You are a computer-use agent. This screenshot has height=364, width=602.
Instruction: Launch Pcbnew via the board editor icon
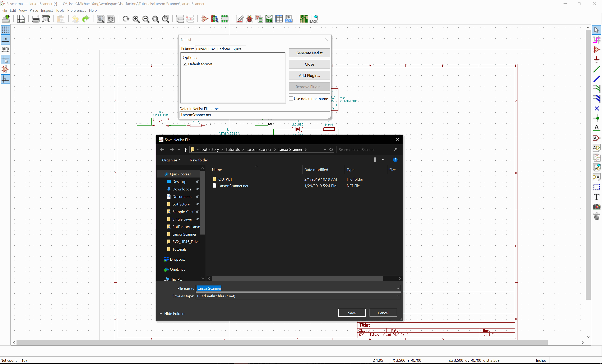(x=304, y=19)
